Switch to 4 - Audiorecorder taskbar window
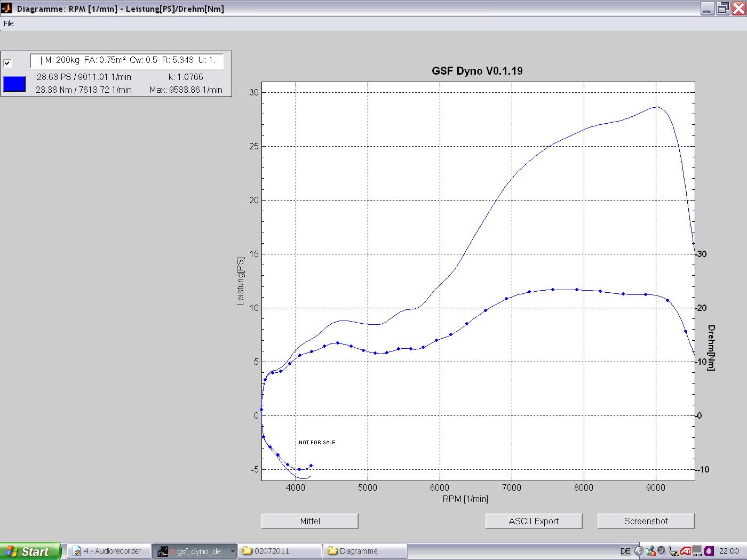747x560 pixels. click(108, 551)
